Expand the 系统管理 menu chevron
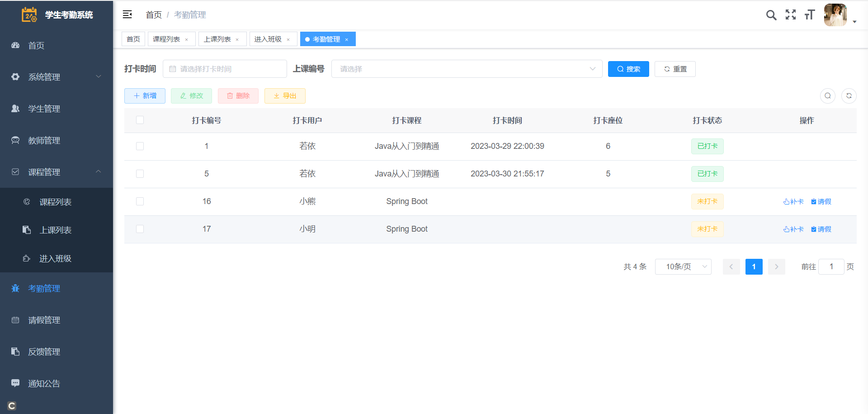868x414 pixels. 99,76
